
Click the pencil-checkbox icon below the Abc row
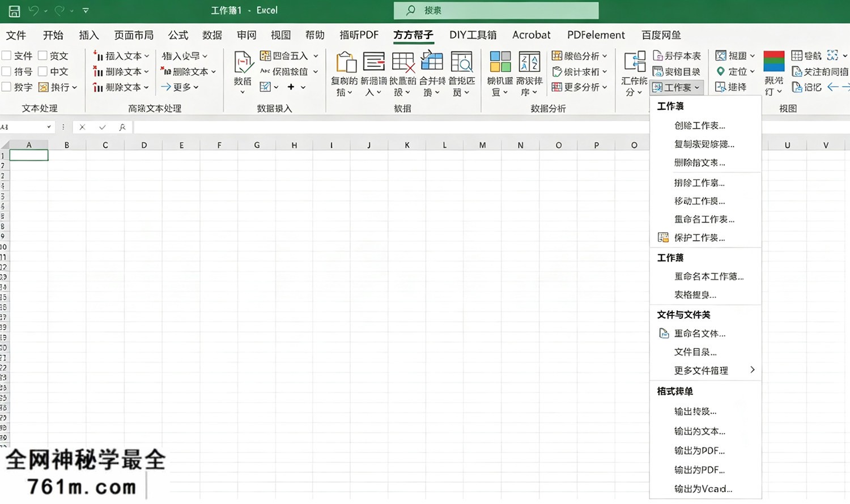click(265, 87)
